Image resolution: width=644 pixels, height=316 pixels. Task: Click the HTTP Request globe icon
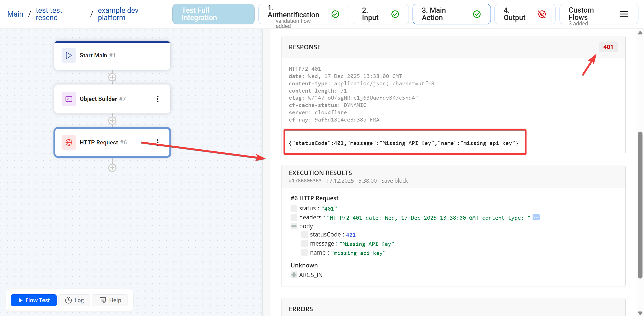pyautogui.click(x=69, y=142)
